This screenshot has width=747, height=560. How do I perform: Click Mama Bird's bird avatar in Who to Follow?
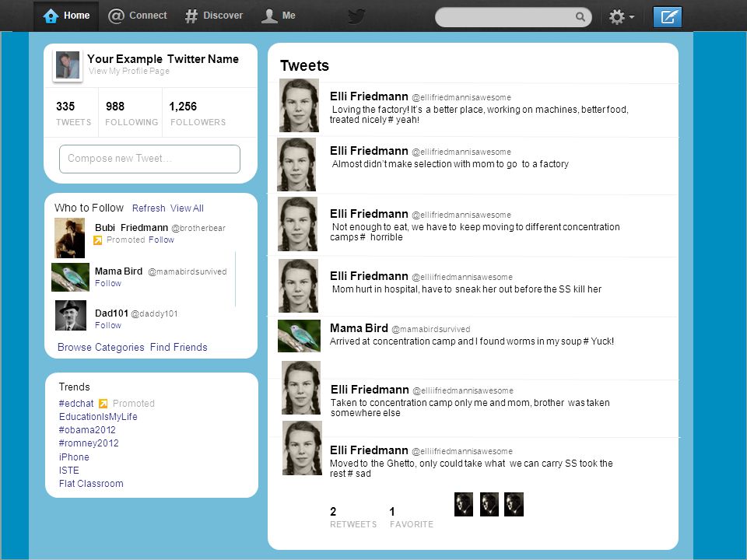point(71,277)
